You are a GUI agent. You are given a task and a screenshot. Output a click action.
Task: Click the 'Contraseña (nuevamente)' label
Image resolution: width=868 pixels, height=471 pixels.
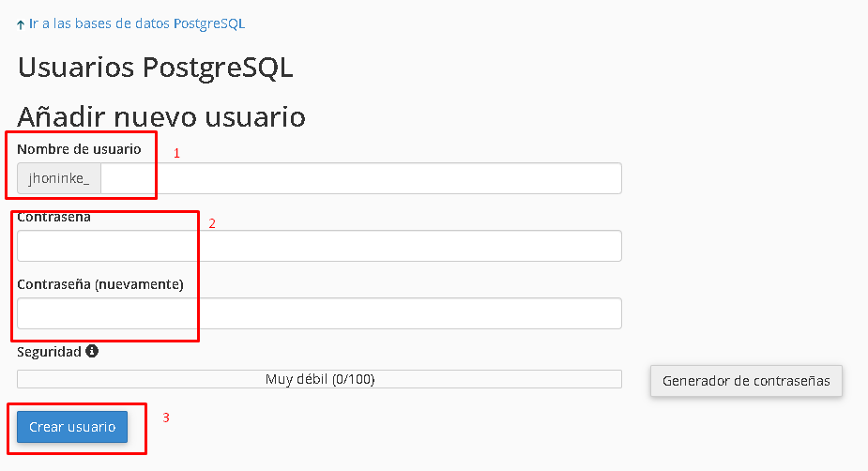(100, 284)
